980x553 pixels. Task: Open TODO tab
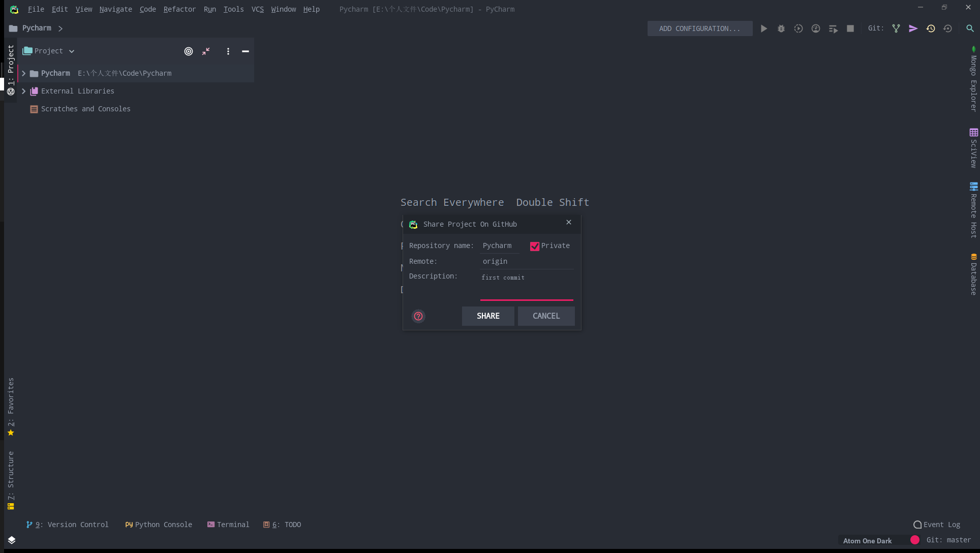click(282, 525)
